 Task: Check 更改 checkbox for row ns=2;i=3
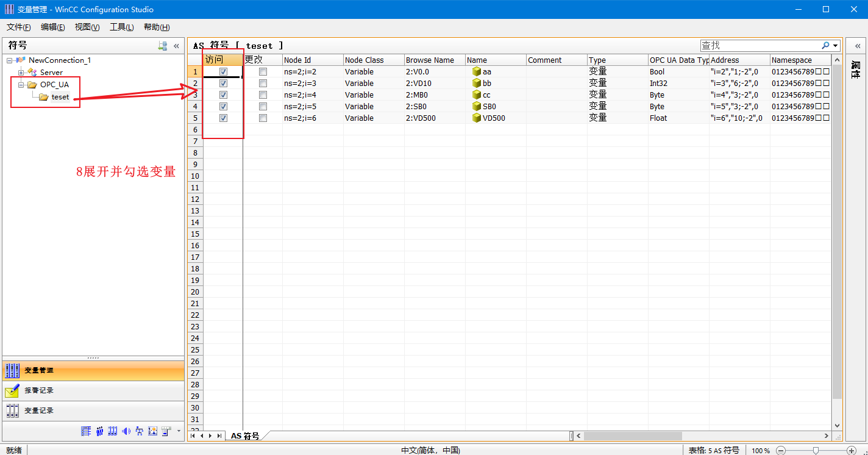(x=263, y=84)
